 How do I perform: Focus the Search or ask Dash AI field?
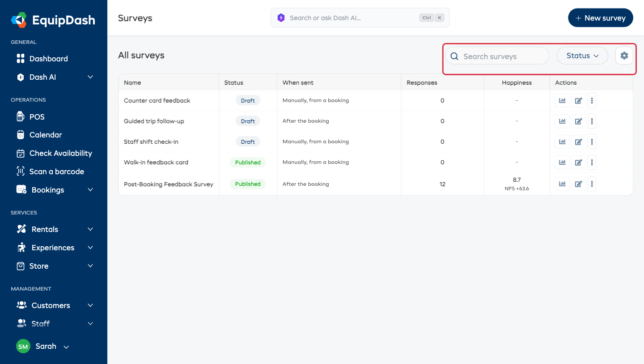[360, 18]
